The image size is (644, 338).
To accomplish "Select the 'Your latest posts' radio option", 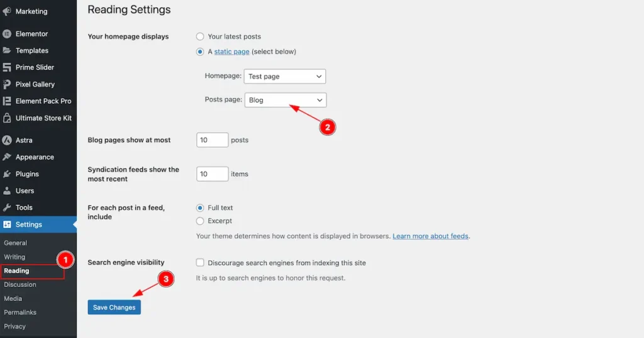I will click(x=200, y=37).
